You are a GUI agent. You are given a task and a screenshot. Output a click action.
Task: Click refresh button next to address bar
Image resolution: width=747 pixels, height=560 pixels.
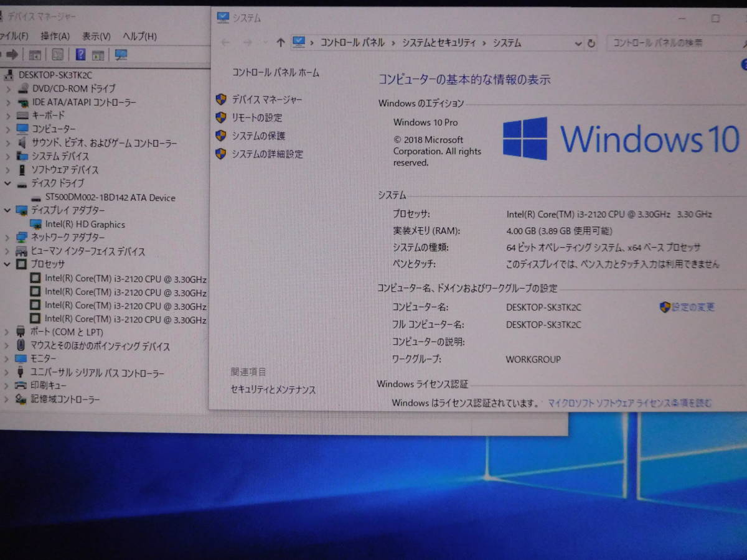point(591,43)
